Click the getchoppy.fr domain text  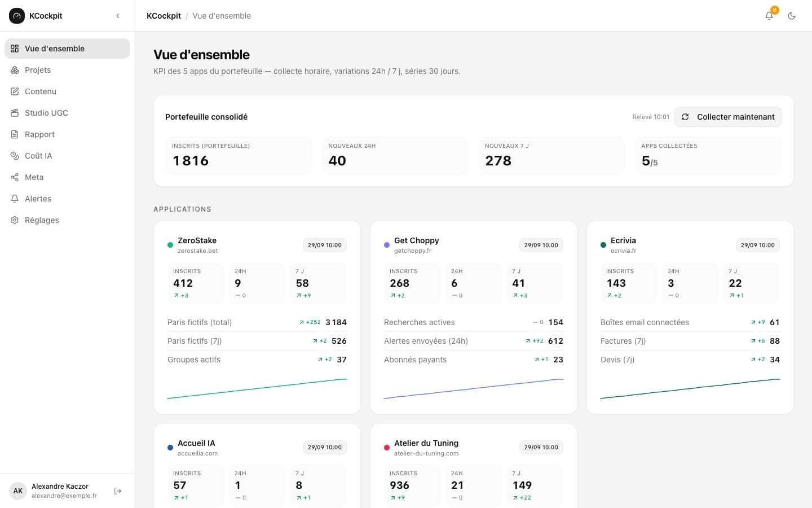413,251
